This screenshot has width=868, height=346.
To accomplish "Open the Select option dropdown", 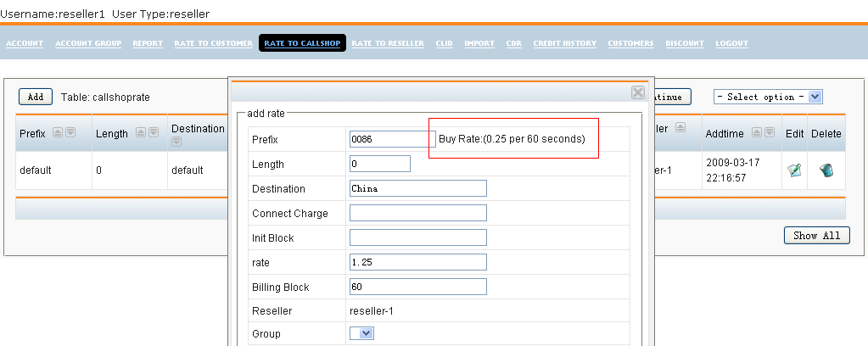I will point(769,97).
